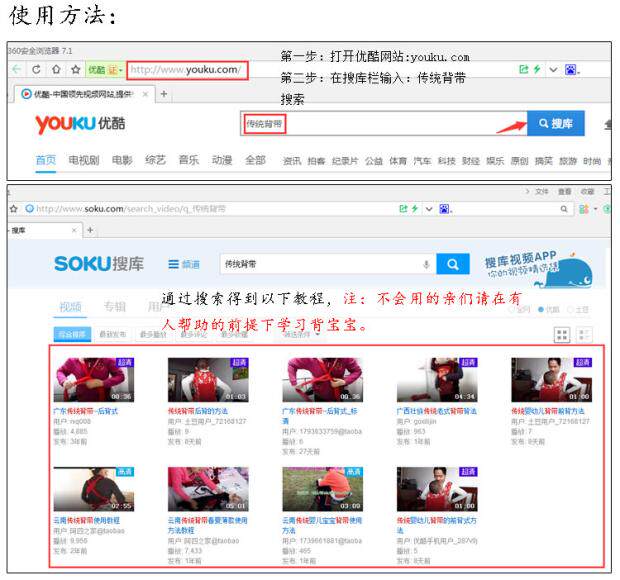Click the lightning icon in the Soku address bar

pos(415,209)
